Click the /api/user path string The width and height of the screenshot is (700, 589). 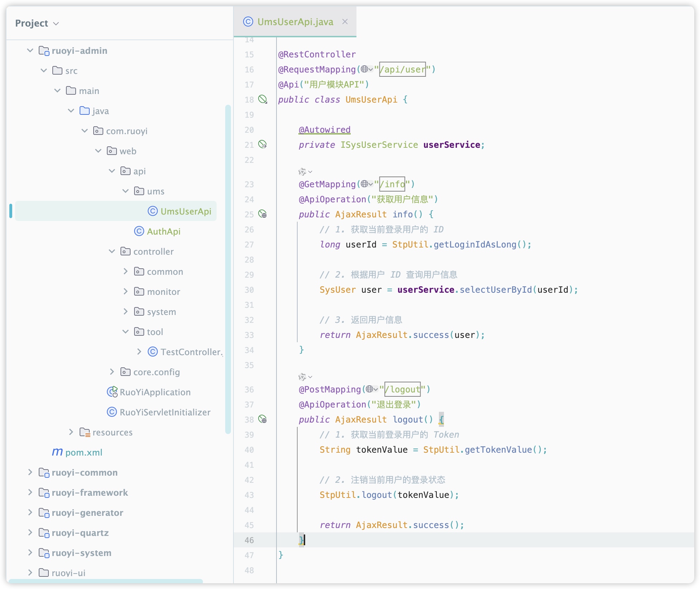point(402,69)
